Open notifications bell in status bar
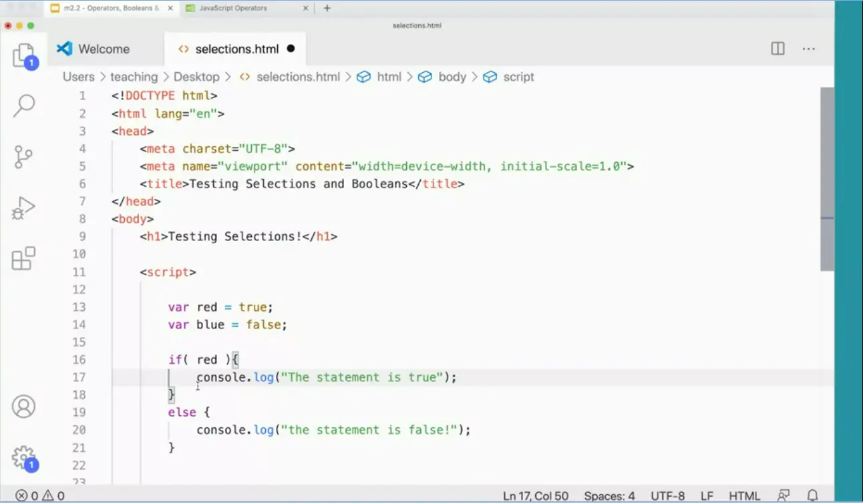 pyautogui.click(x=813, y=496)
